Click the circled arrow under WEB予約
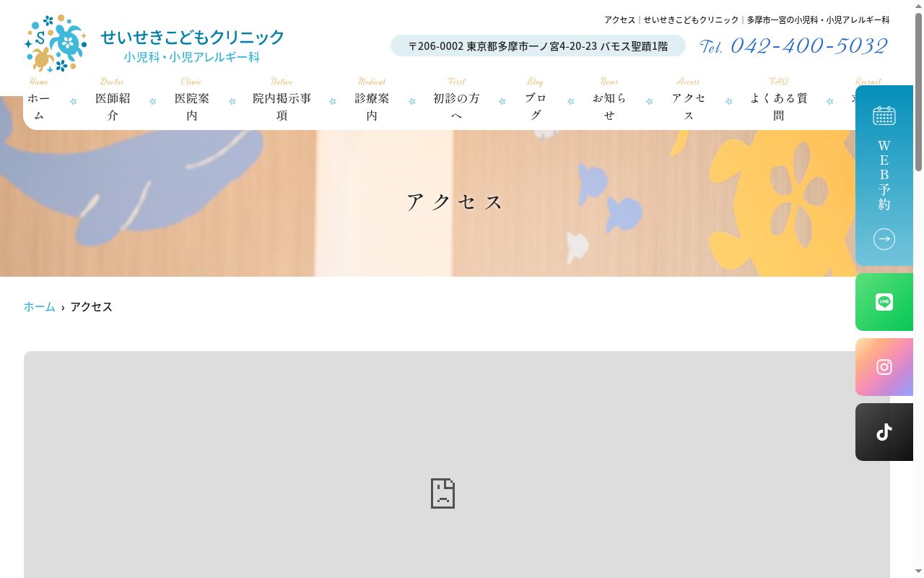This screenshot has height=578, width=924. tap(884, 239)
